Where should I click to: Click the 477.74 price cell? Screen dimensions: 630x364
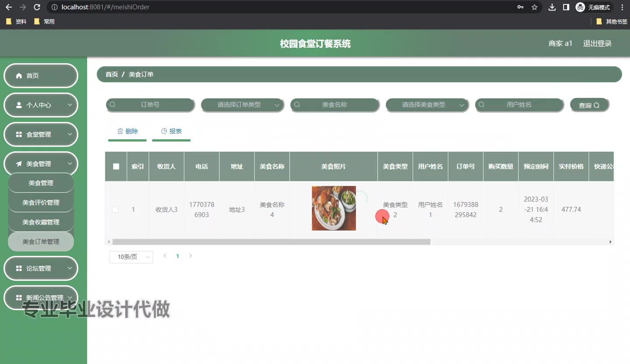[571, 210]
